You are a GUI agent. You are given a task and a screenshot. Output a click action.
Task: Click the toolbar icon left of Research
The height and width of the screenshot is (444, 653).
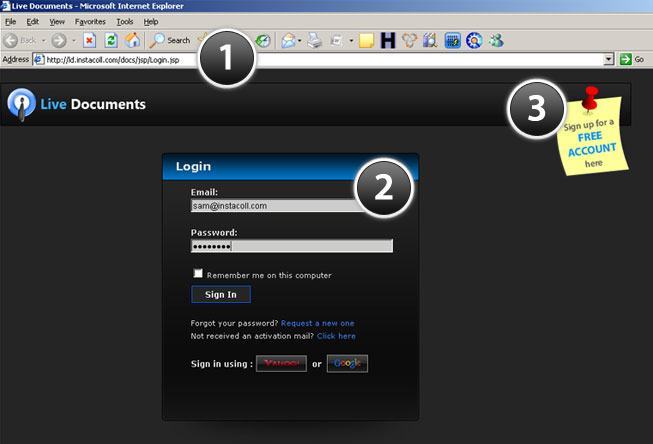click(409, 40)
